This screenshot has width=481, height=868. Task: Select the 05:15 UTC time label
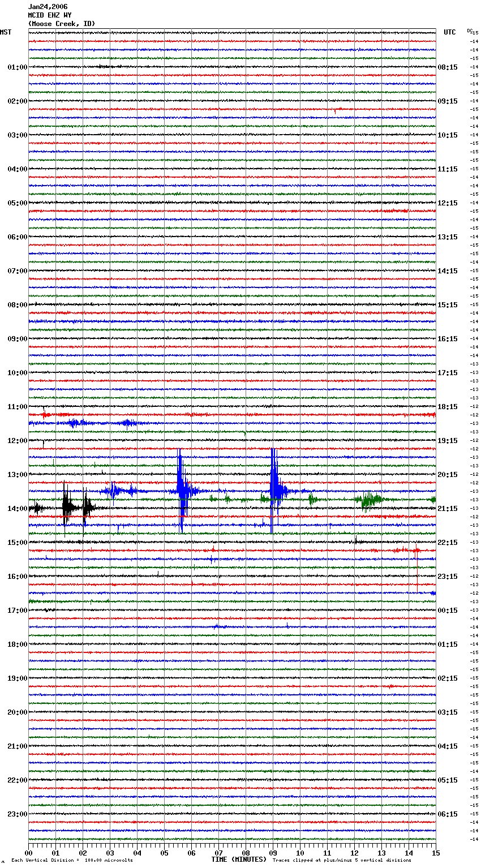pyautogui.click(x=448, y=780)
